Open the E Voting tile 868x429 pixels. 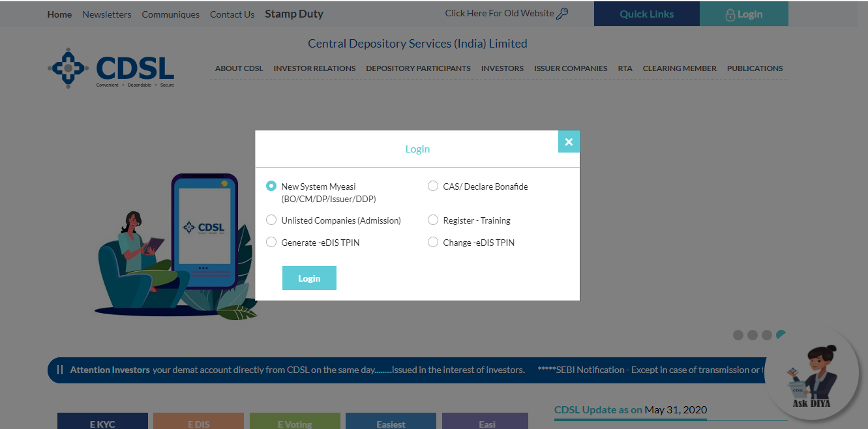(295, 421)
